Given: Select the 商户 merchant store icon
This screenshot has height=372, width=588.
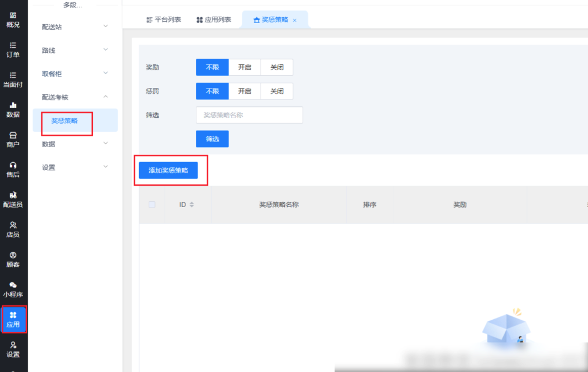Looking at the screenshot, I should (13, 139).
